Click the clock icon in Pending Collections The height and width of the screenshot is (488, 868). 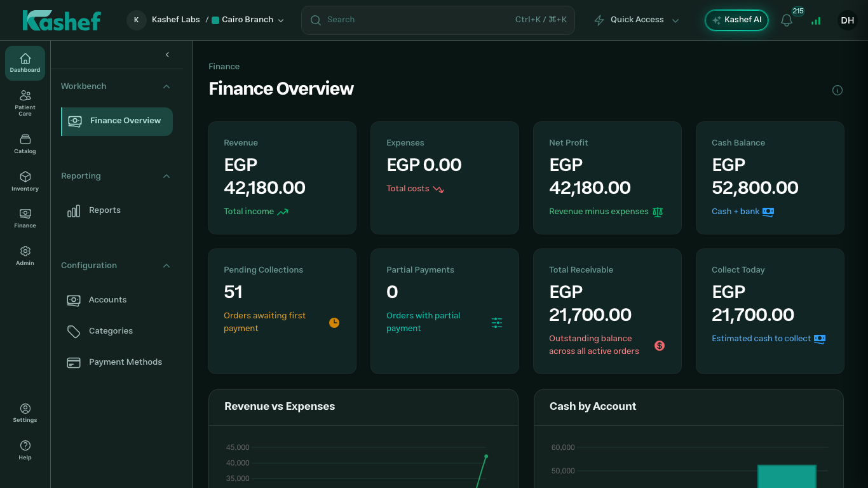point(334,323)
